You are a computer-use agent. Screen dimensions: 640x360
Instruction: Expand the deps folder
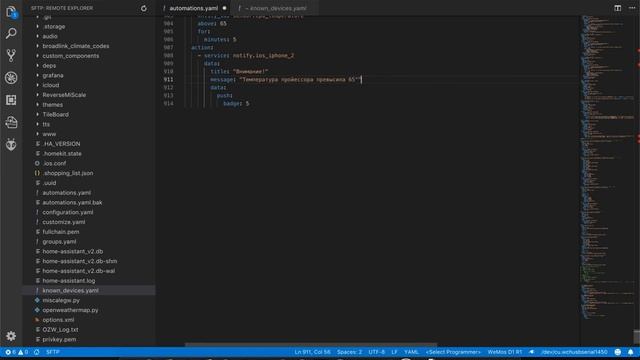pyautogui.click(x=49, y=66)
